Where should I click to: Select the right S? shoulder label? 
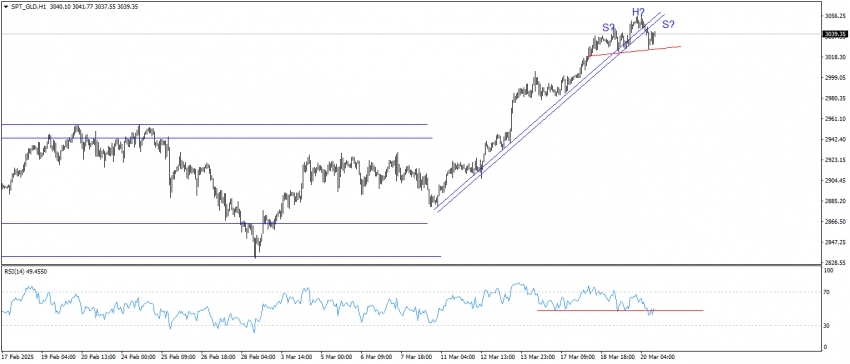click(668, 24)
